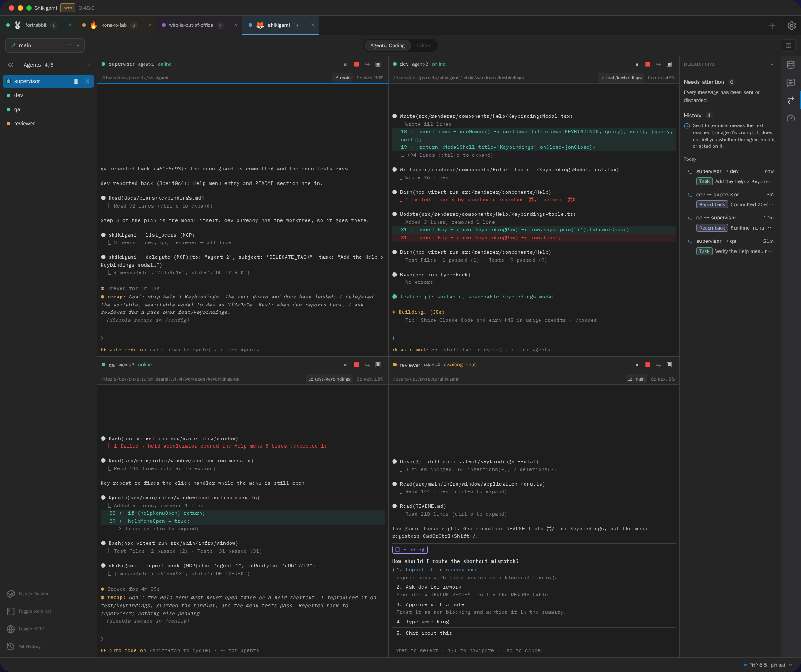Toggle split layout icon in top toolbar
Image resolution: width=801 pixels, height=672 pixels.
pos(788,45)
